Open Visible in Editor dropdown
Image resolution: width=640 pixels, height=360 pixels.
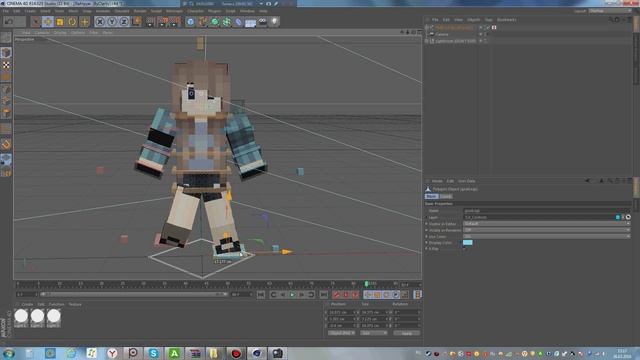[x=547, y=224]
